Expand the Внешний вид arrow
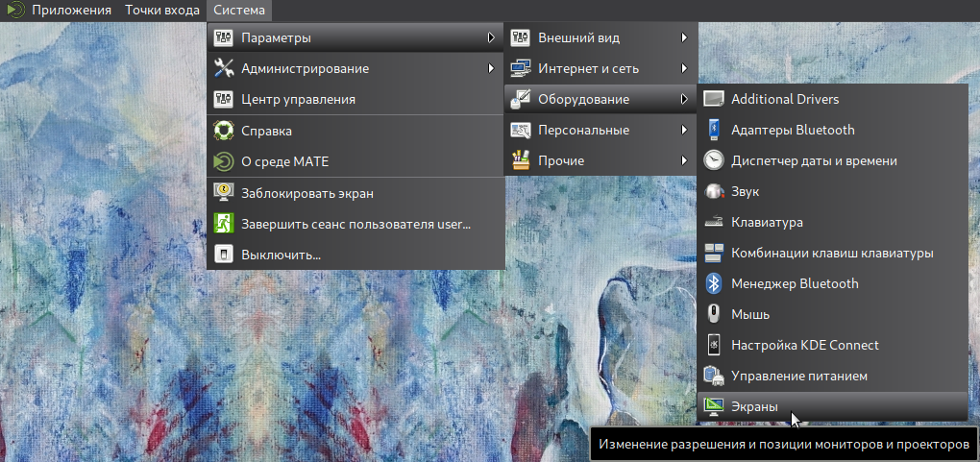Image resolution: width=980 pixels, height=462 pixels. click(x=685, y=38)
